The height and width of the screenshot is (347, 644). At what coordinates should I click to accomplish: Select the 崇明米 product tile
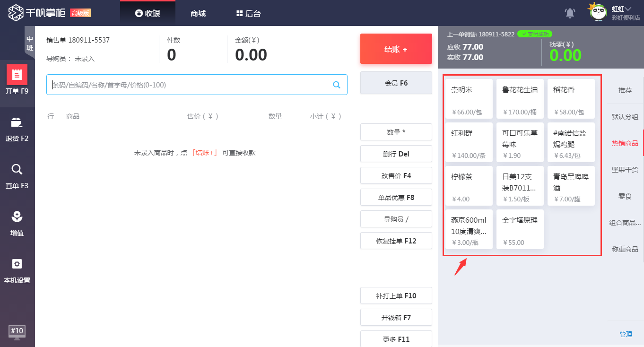click(x=469, y=98)
